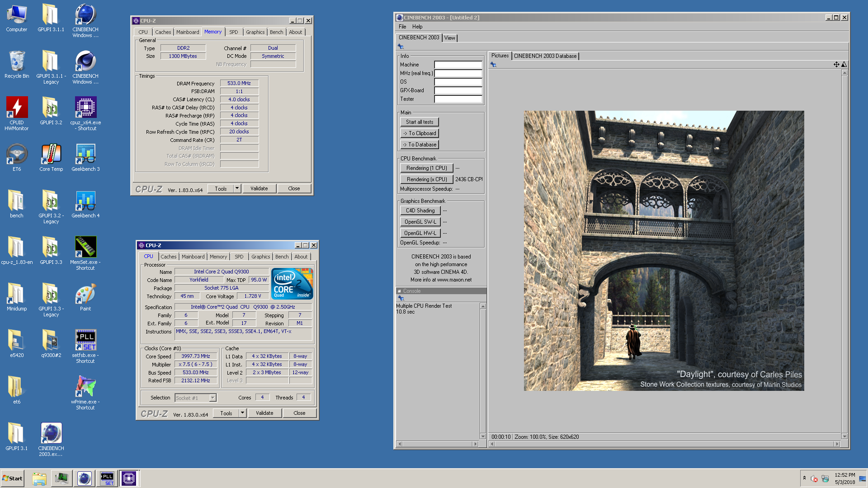Click the PLL SET taskbar button
The image size is (868, 488).
pos(107,479)
